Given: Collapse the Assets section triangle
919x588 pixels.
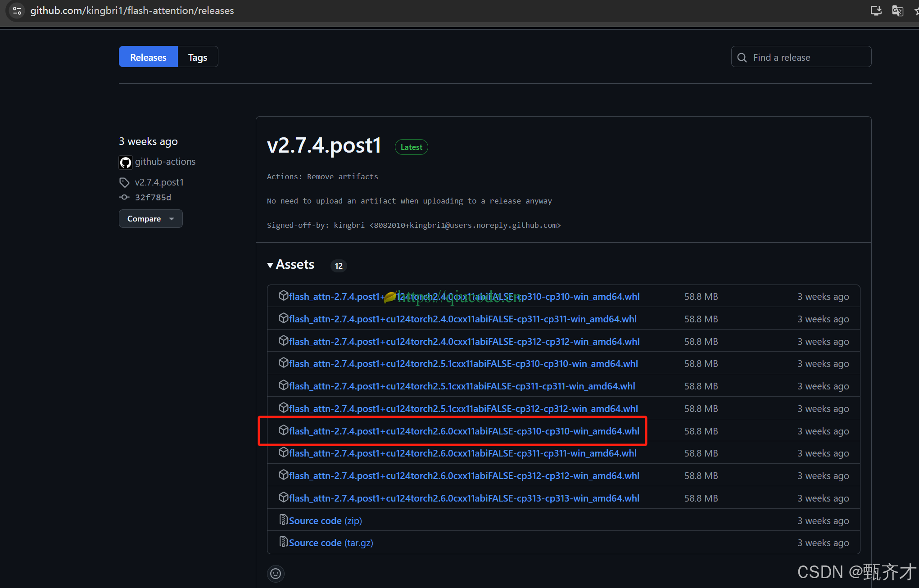Looking at the screenshot, I should pyautogui.click(x=270, y=265).
